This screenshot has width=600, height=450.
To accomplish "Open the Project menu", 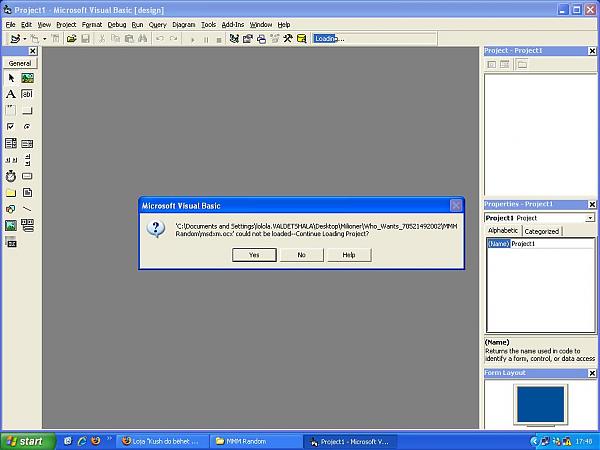I will coord(66,24).
